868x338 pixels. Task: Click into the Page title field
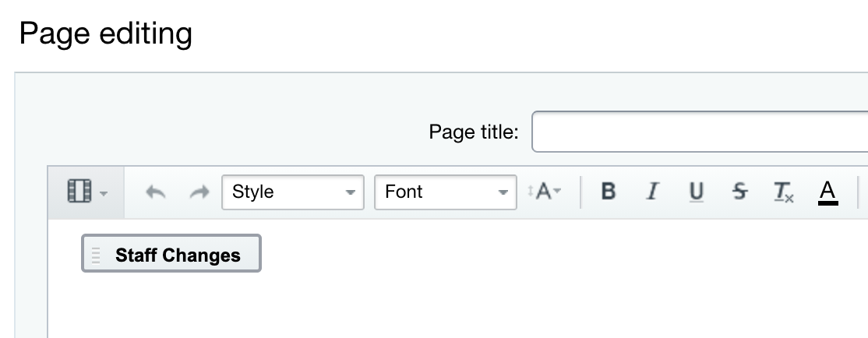coord(700,132)
